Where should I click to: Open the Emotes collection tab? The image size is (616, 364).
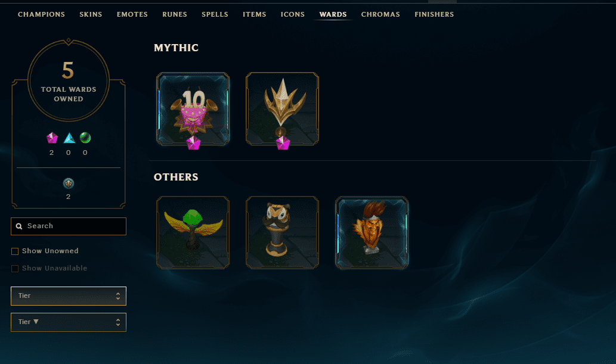(132, 14)
